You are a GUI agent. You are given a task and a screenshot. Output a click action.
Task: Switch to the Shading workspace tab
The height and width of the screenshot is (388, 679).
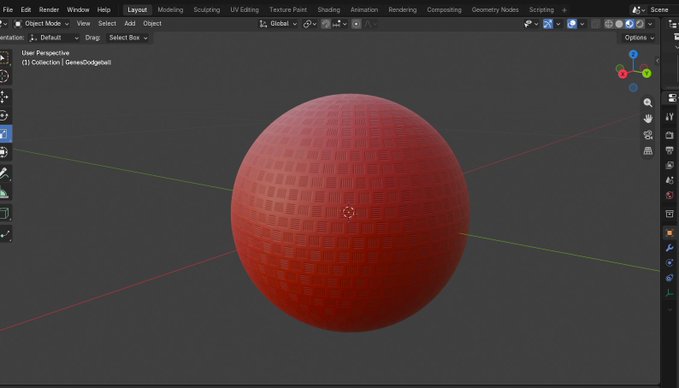tap(329, 10)
